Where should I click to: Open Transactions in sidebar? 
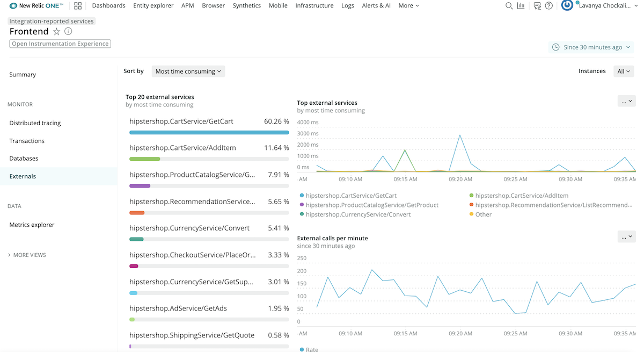pos(27,141)
